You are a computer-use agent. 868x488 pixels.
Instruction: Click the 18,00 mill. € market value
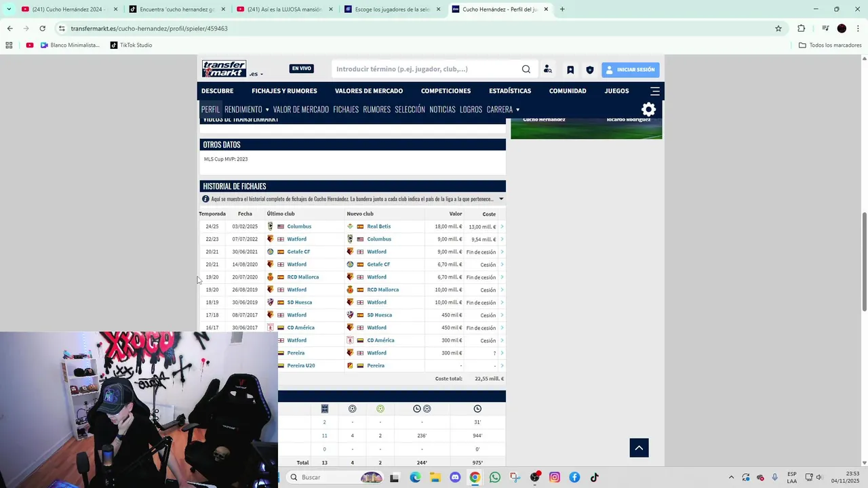coord(448,226)
